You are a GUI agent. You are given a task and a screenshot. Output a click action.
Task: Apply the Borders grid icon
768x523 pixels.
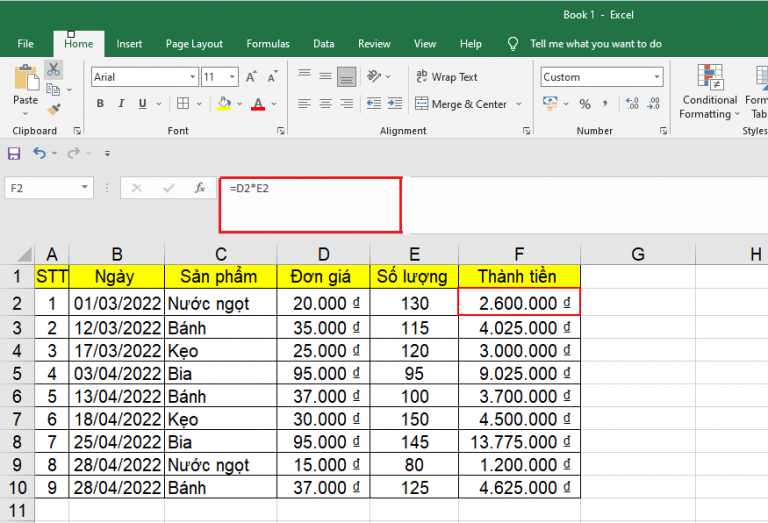[x=183, y=103]
